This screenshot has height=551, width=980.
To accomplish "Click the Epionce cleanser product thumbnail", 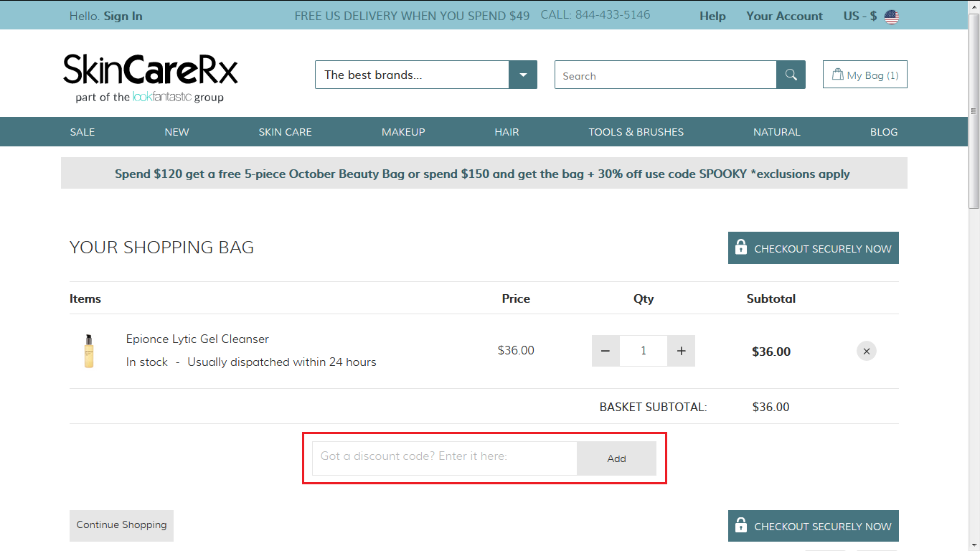I will (88, 351).
